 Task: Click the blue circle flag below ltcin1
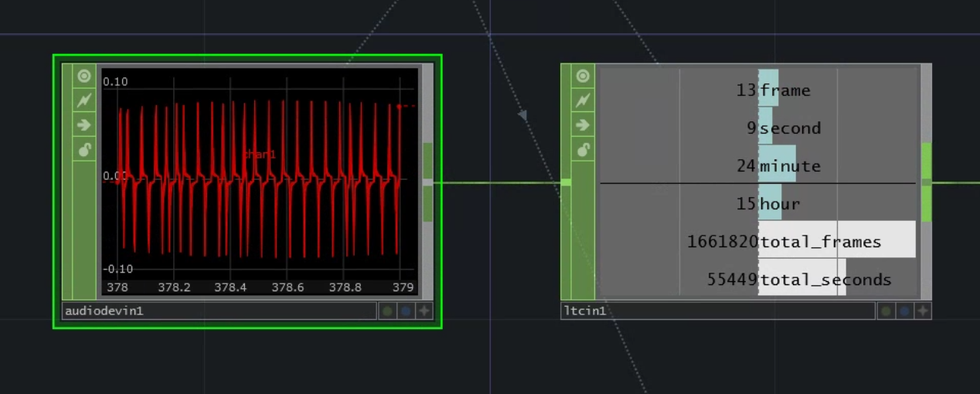point(904,311)
